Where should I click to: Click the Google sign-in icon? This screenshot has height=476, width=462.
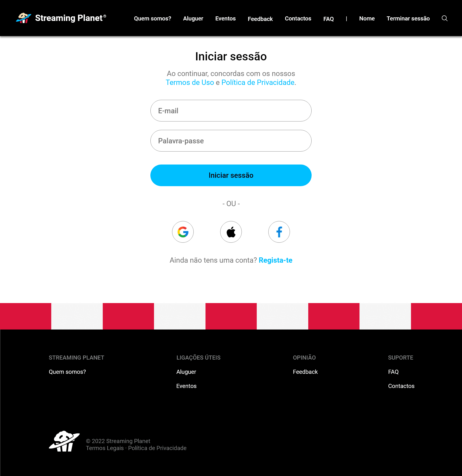(x=183, y=232)
